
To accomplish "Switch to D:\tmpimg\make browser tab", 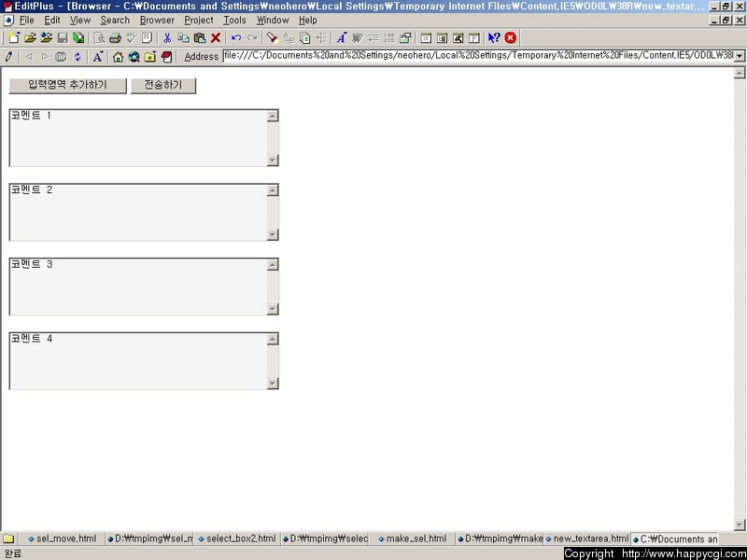I will pyautogui.click(x=500, y=539).
